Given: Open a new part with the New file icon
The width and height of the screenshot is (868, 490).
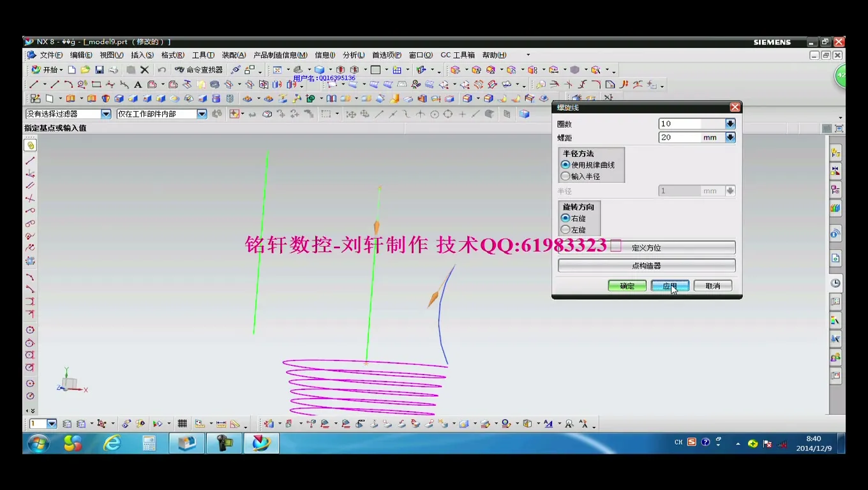Looking at the screenshot, I should [72, 70].
